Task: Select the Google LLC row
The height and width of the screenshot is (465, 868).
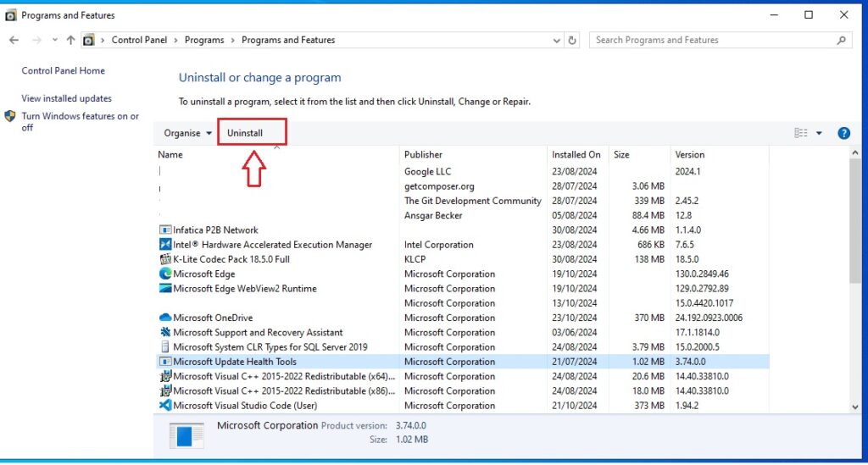Action: (x=463, y=171)
